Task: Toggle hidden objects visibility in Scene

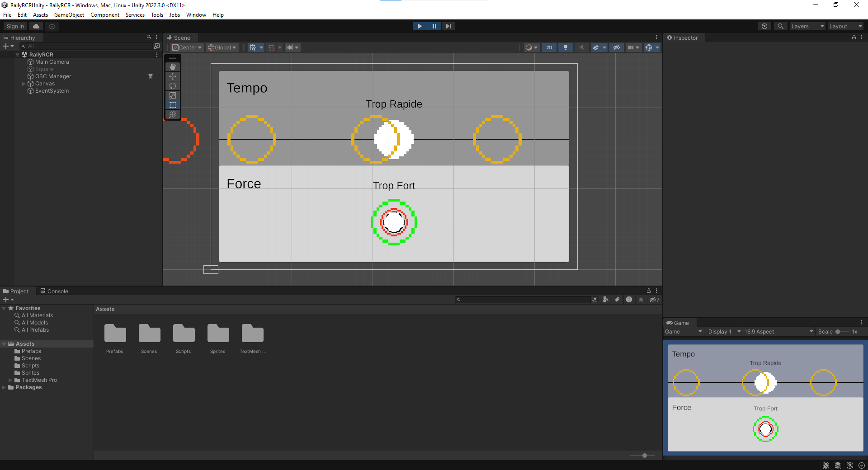Action: point(616,47)
